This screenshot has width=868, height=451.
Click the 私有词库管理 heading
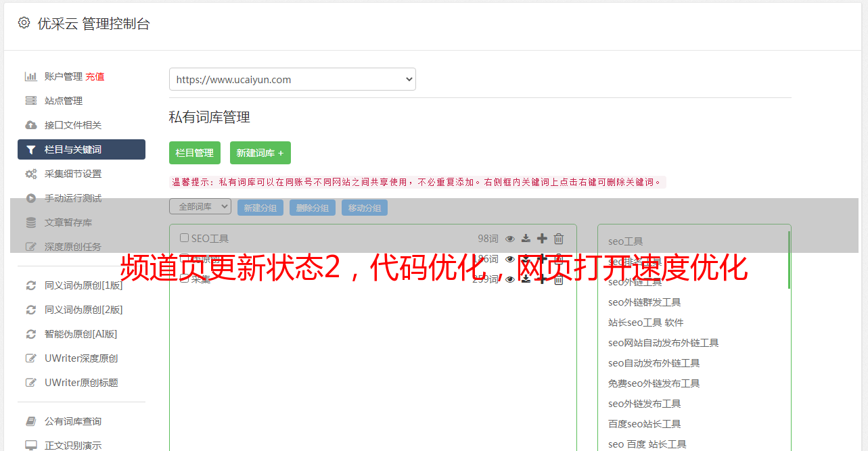tap(210, 117)
